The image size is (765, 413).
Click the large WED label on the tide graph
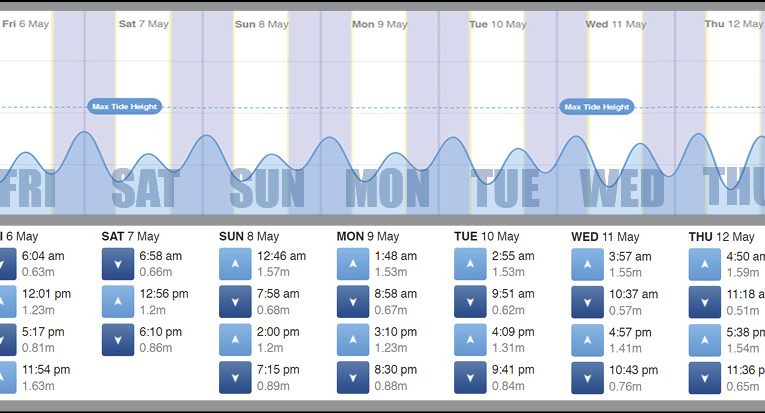coord(622,189)
